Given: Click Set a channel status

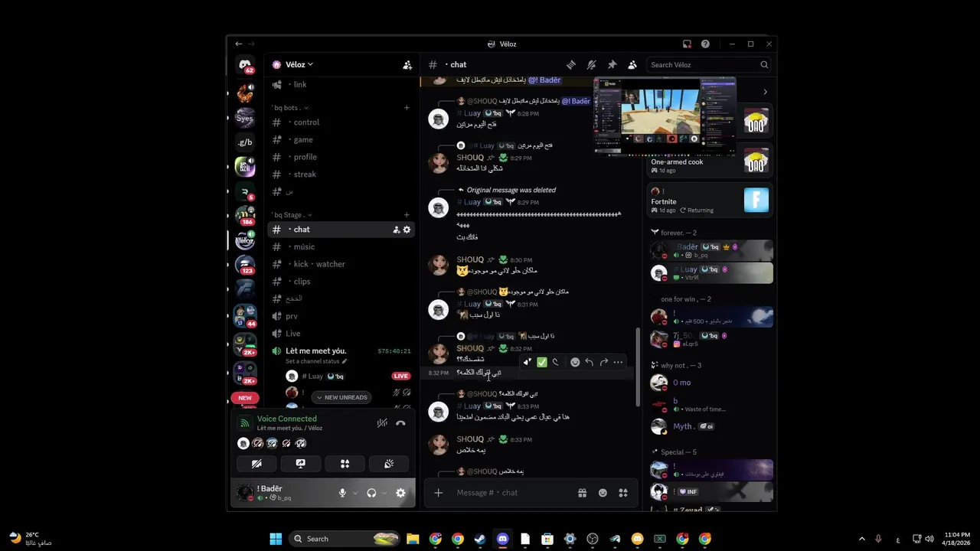Looking at the screenshot, I should pos(316,361).
